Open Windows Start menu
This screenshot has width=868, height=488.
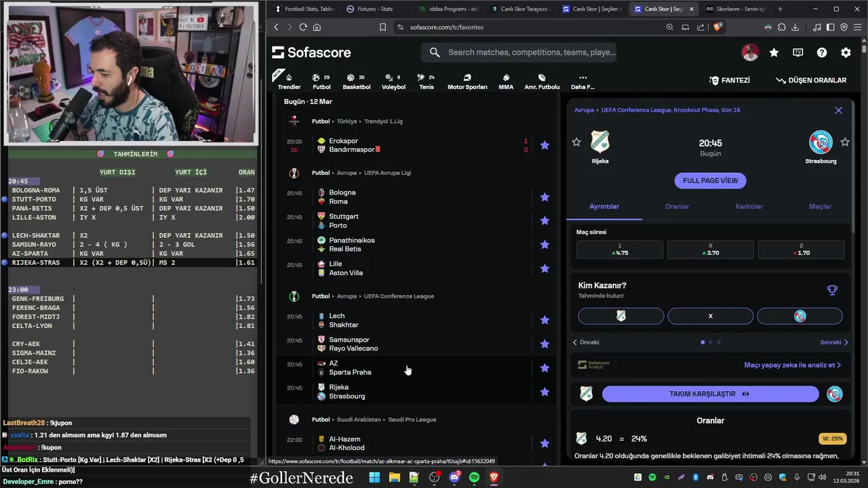pos(374,478)
